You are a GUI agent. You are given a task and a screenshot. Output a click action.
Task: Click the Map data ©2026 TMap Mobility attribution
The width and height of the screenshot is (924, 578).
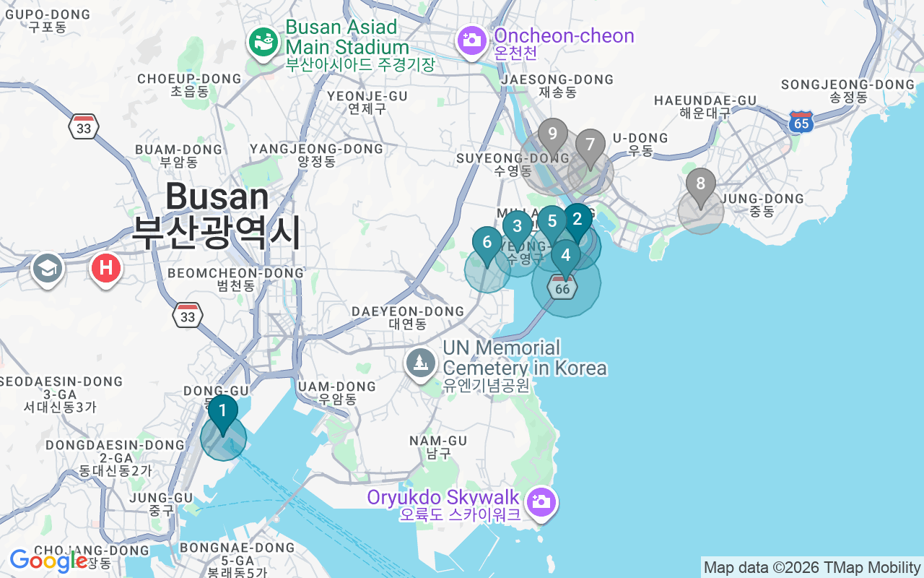811,568
